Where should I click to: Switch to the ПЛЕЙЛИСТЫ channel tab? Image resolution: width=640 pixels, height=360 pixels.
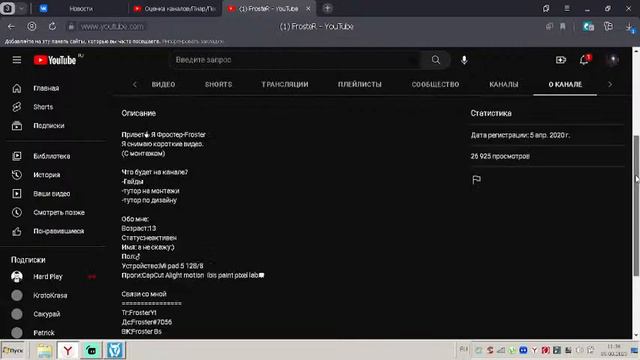pyautogui.click(x=360, y=84)
